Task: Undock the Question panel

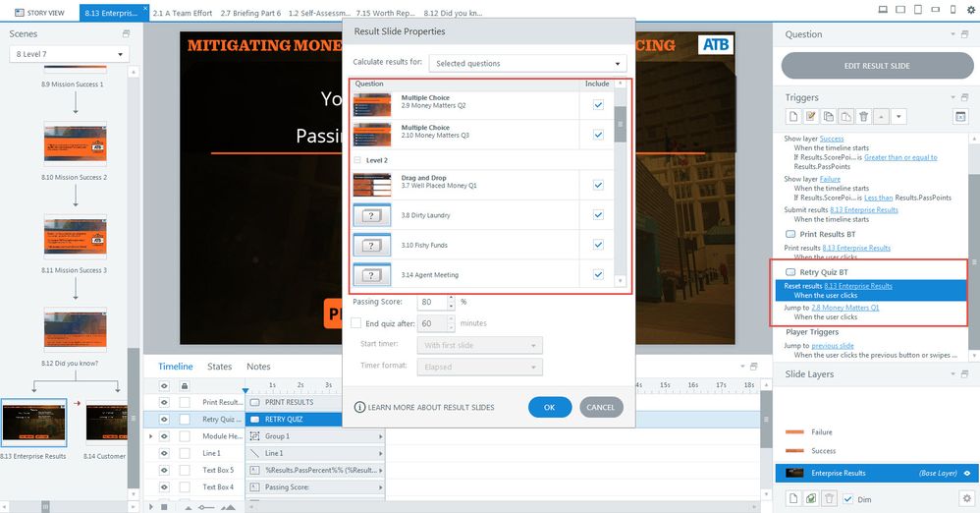Action: pos(964,34)
